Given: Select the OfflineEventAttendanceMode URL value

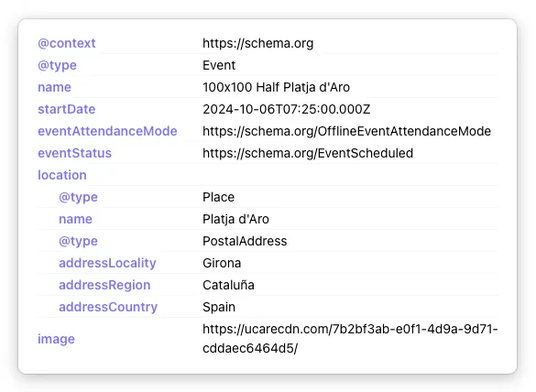Looking at the screenshot, I should click(x=346, y=131).
